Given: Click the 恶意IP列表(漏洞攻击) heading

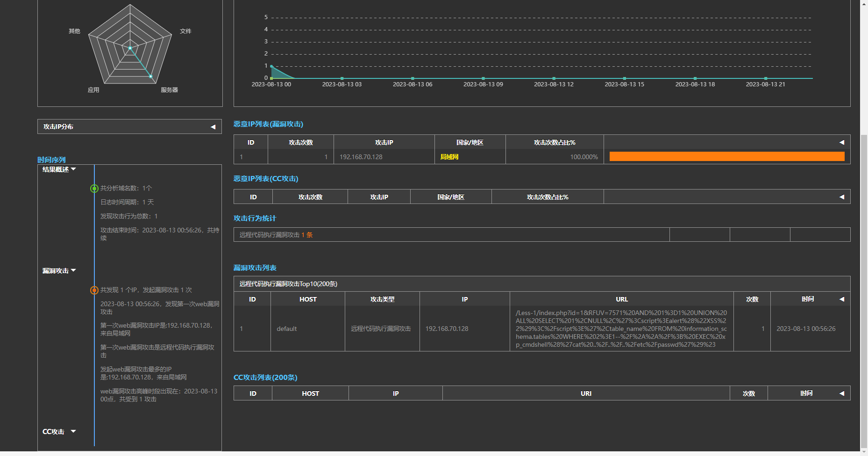Looking at the screenshot, I should (x=268, y=124).
